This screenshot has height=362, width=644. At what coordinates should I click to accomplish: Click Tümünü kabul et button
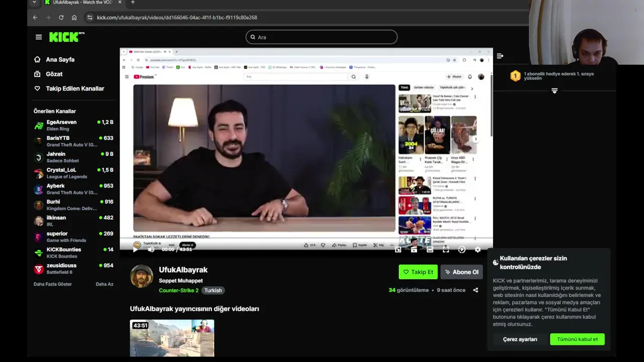pos(577,339)
